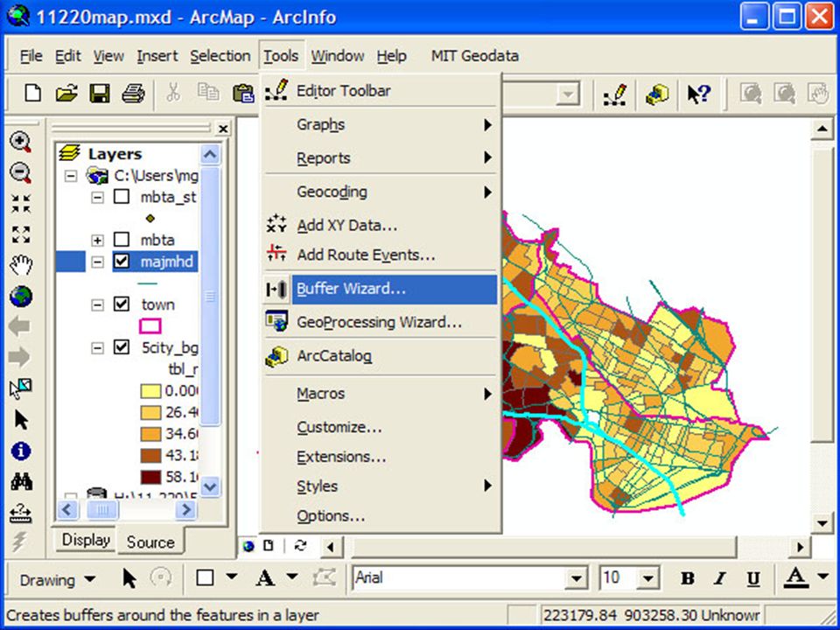The image size is (840, 630).
Task: Switch to the Source tab
Action: [x=150, y=542]
